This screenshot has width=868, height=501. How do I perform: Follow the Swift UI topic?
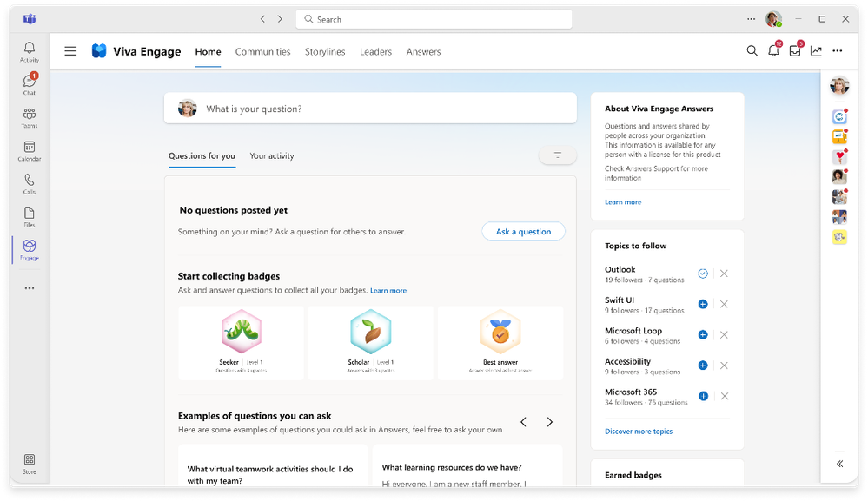tap(703, 304)
